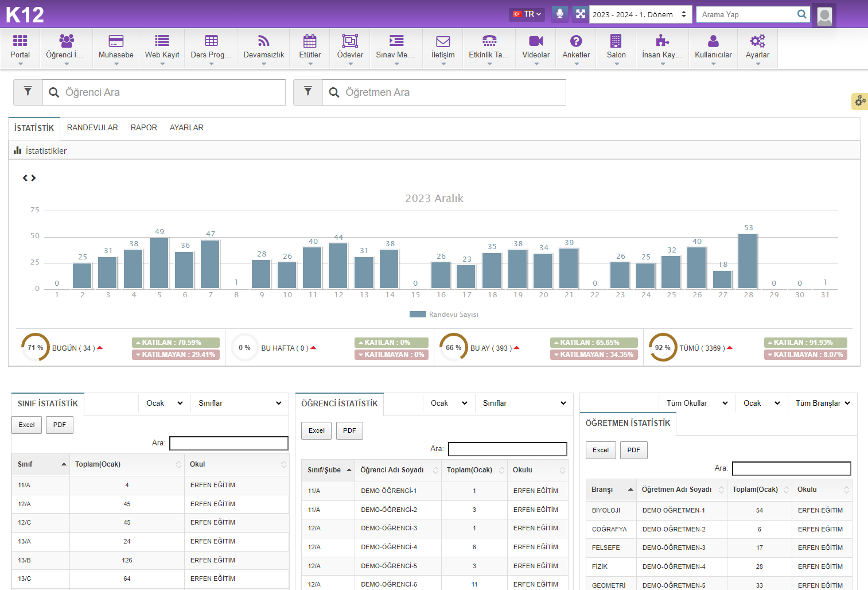Viewport: 868px width, 590px height.
Task: Click the TÜMÜ 92 % progress circle
Action: pos(663,347)
